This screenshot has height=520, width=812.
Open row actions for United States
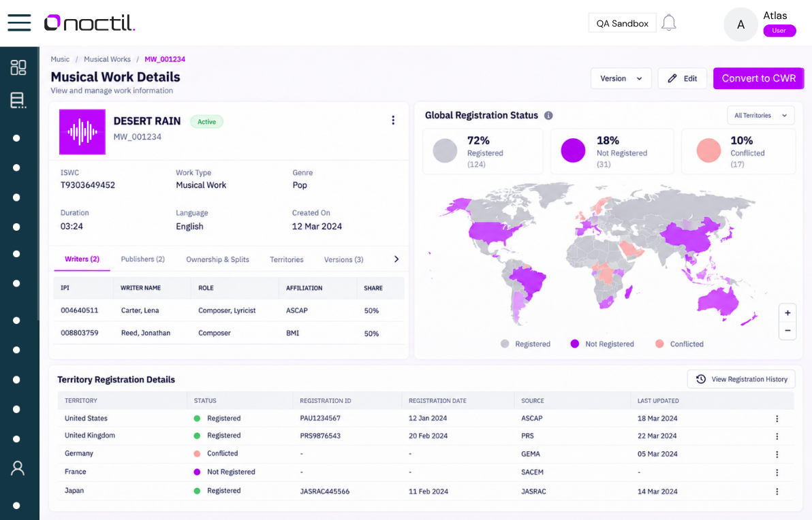tap(777, 419)
